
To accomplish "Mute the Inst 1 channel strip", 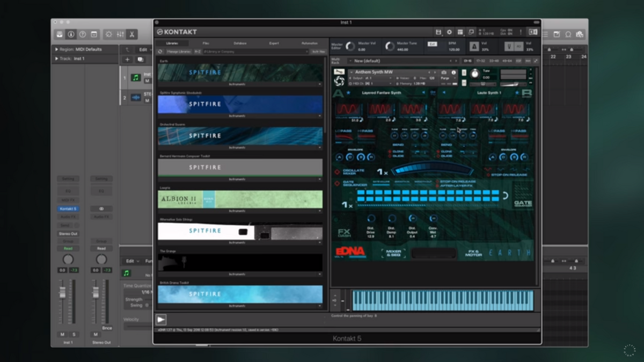I will pyautogui.click(x=62, y=334).
